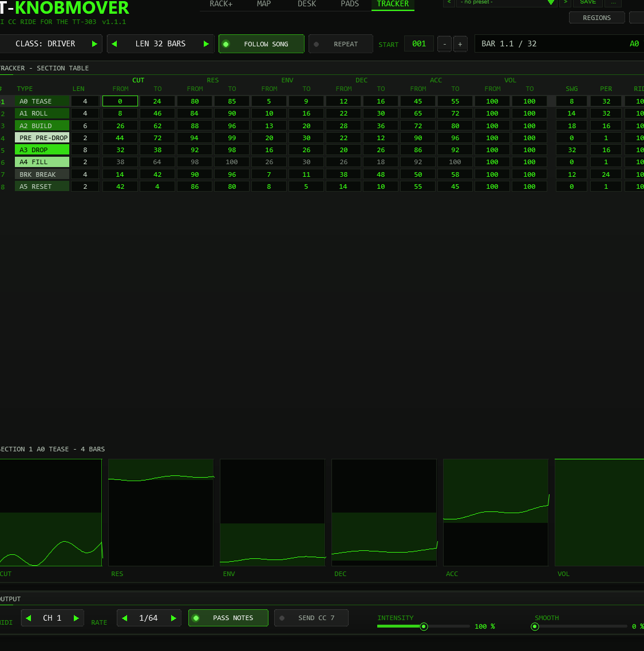Toggle FOLLOW SONG mode
The width and height of the screenshot is (644, 651).
click(262, 44)
